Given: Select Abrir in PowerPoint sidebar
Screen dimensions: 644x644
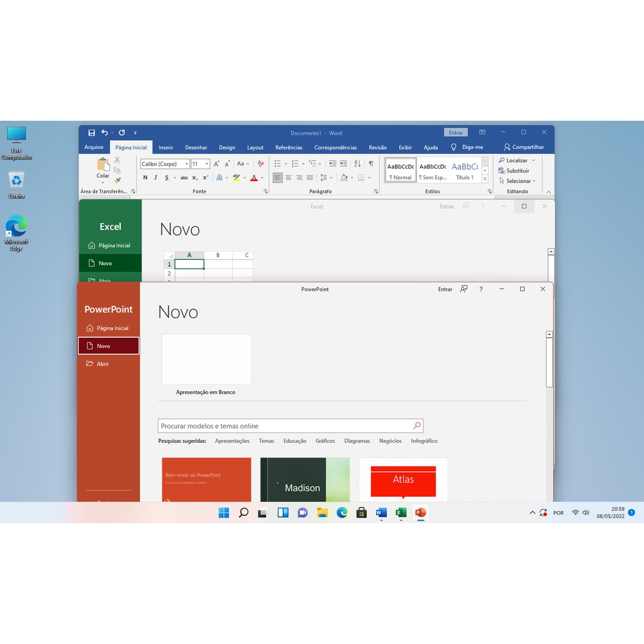Looking at the screenshot, I should pos(108,364).
